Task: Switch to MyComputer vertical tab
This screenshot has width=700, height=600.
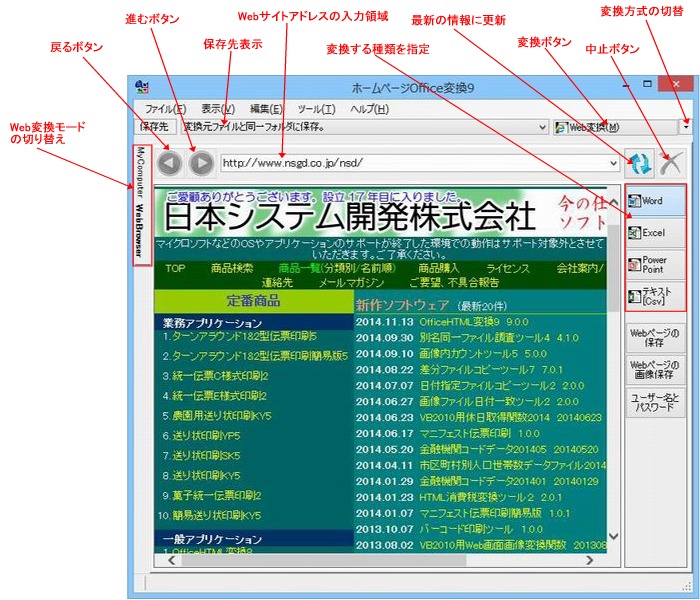Action: pos(142,172)
